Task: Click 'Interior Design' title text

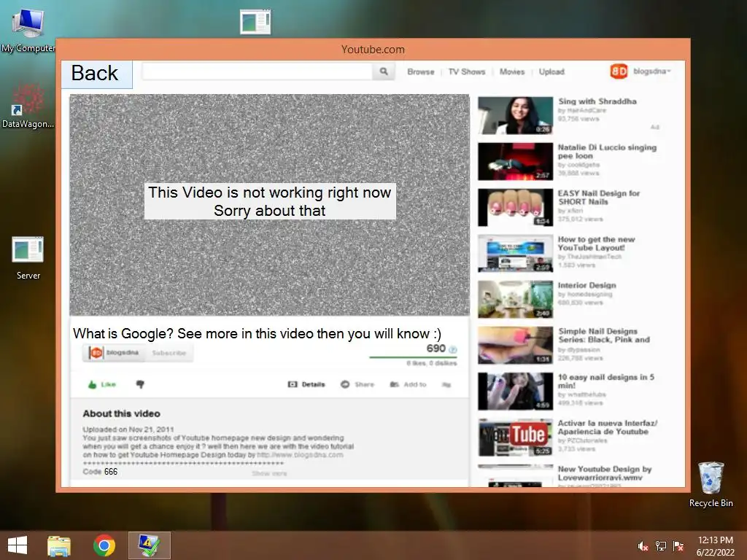Action: (587, 285)
